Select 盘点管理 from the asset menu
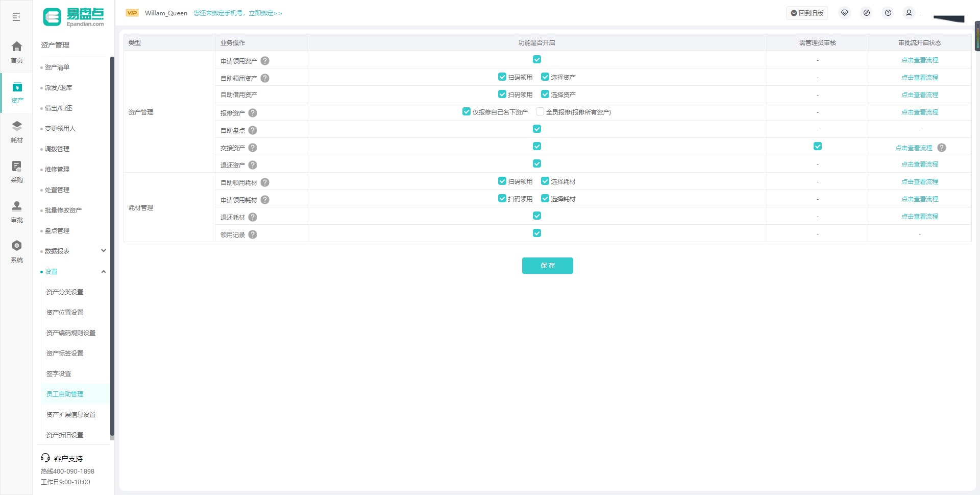The image size is (980, 495). (x=57, y=231)
